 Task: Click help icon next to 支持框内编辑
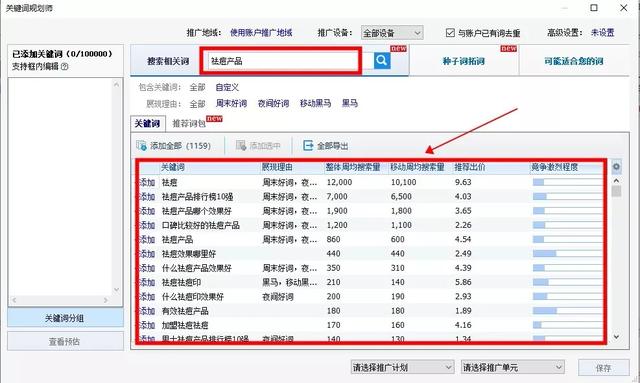[64, 67]
